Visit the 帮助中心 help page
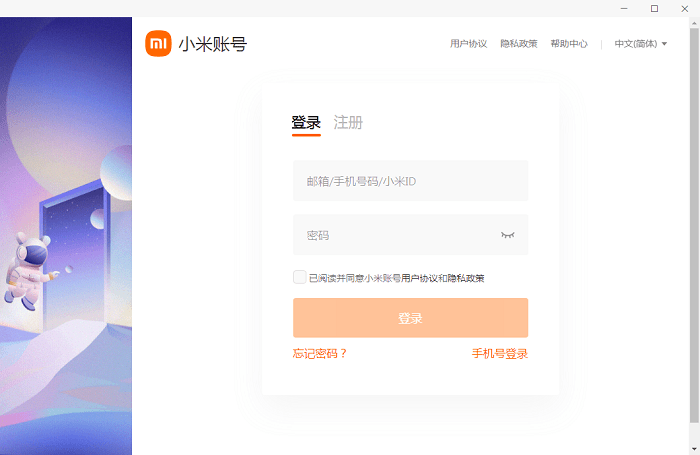Viewport: 700px width, 455px height. 569,44
